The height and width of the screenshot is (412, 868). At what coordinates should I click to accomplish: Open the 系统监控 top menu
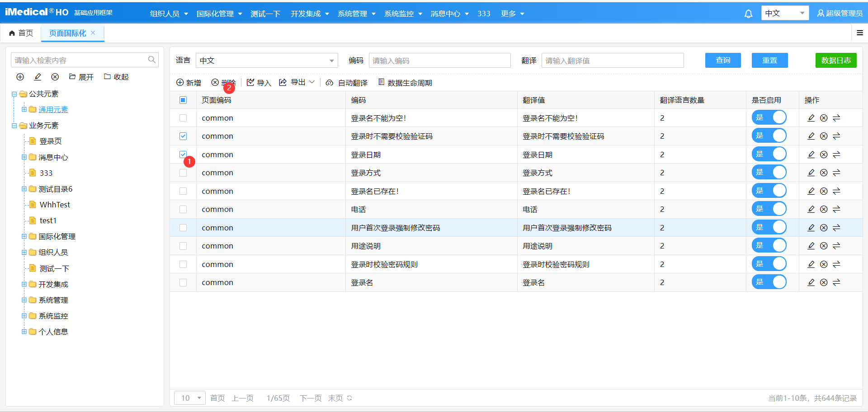pos(403,14)
